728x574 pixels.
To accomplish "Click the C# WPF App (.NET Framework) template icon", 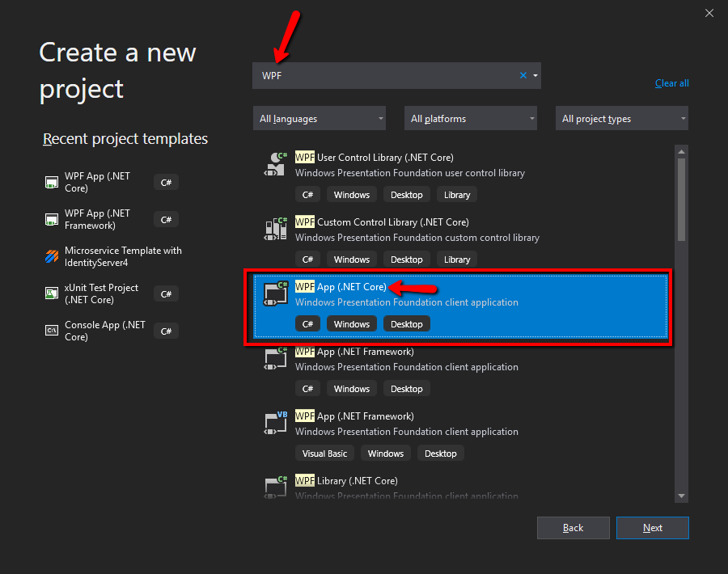I will 275,358.
